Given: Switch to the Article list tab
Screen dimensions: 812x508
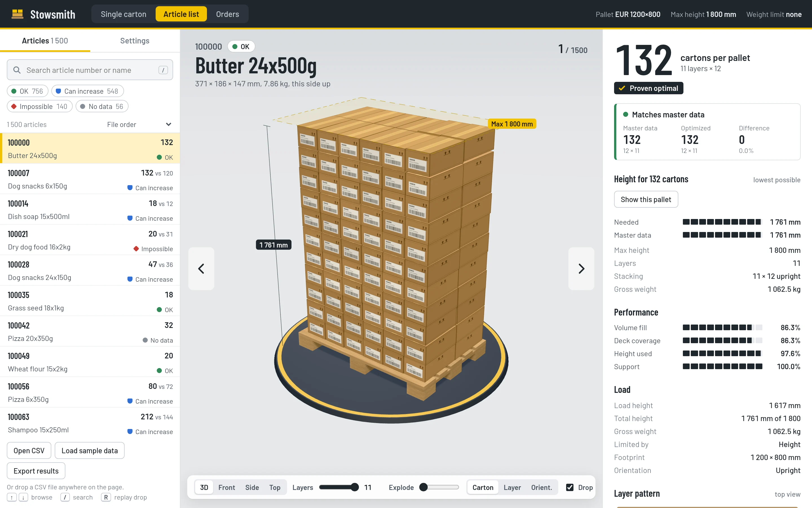Looking at the screenshot, I should coord(181,14).
